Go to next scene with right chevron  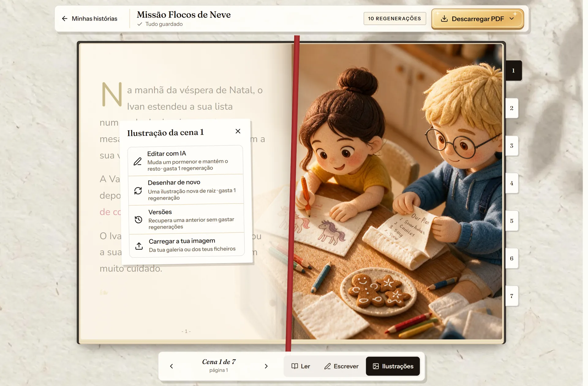click(x=266, y=366)
